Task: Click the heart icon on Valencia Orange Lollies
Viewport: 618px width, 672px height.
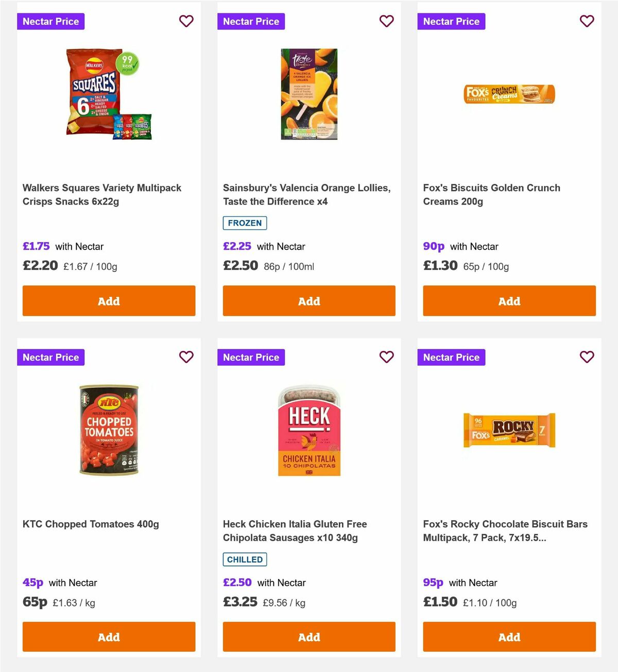Action: [x=387, y=21]
